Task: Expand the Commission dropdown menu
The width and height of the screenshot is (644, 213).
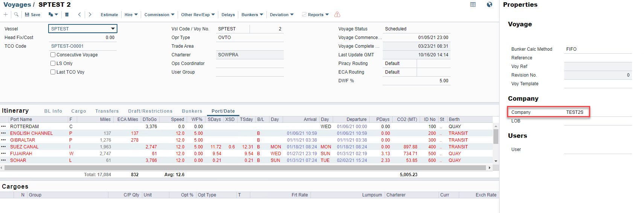Action: point(159,15)
